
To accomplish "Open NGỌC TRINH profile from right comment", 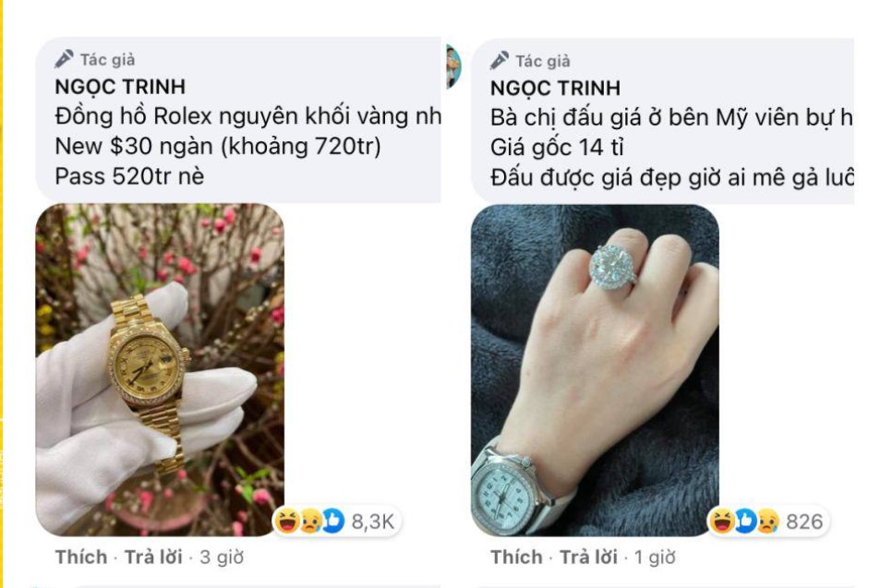I will [555, 89].
